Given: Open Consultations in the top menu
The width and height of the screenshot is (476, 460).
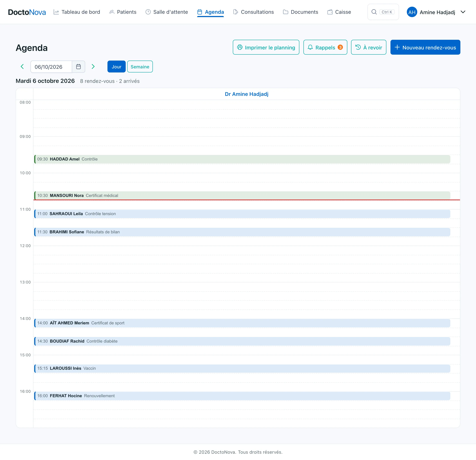Looking at the screenshot, I should click(253, 12).
